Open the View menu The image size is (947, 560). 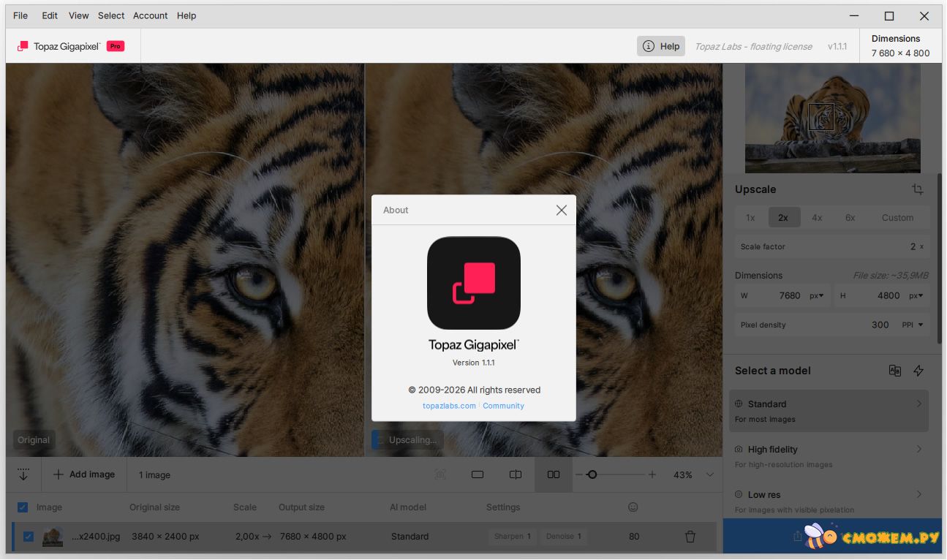tap(78, 15)
